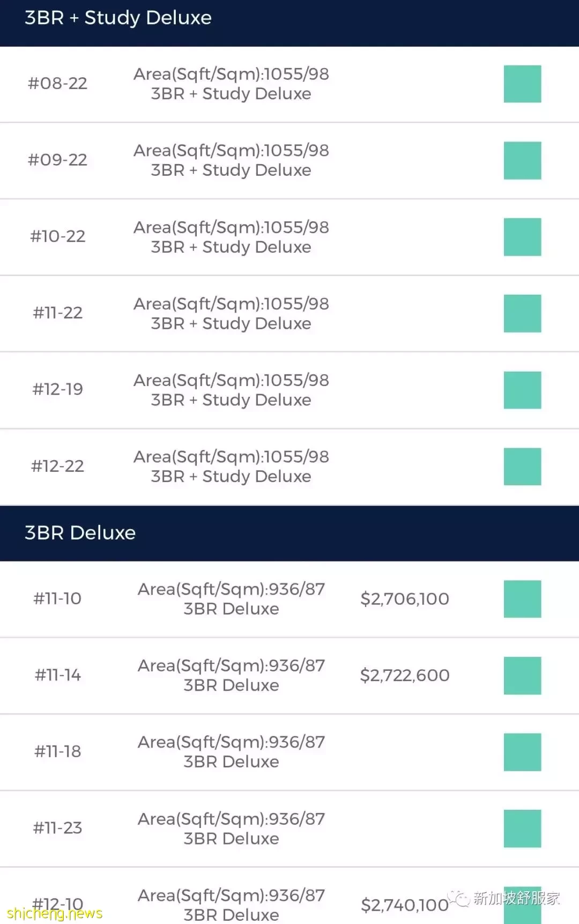
Task: Select green status box for #11-18
Action: click(x=522, y=752)
